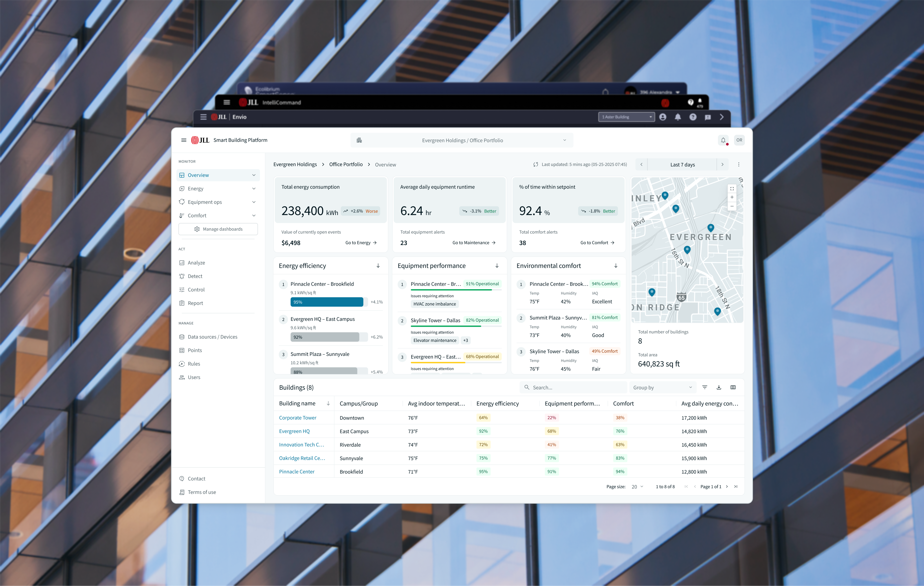Sort the Equipment performance card arrow
The width and height of the screenshot is (924, 586).
[497, 266]
